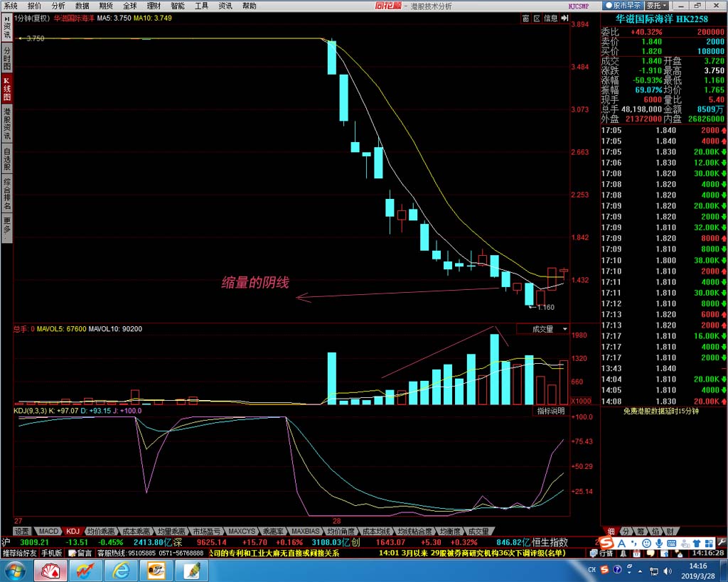Switch to the 乖离率 indicator tab
This screenshot has width=728, height=582.
tap(273, 531)
